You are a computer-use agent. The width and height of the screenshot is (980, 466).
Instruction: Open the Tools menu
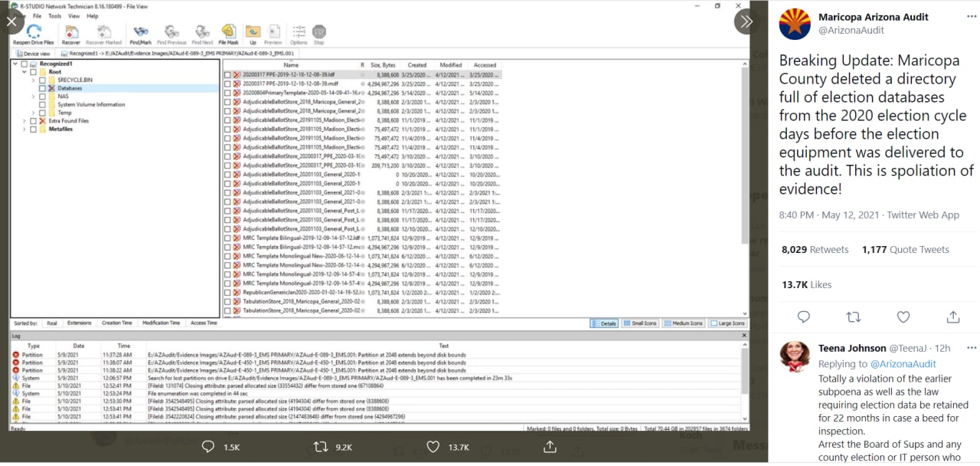click(54, 16)
